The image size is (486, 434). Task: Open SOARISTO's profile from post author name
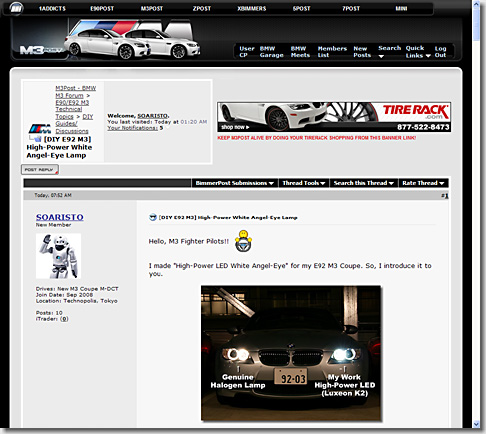(x=60, y=217)
